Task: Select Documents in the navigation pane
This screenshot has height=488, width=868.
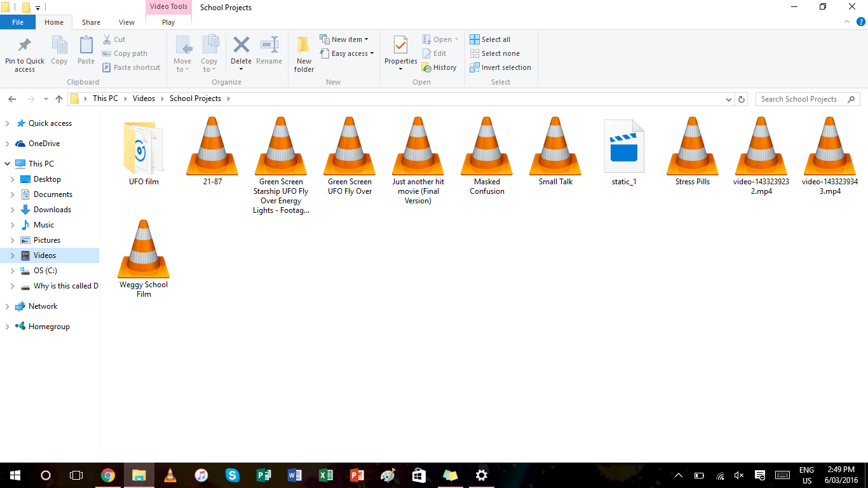Action: click(x=53, y=194)
